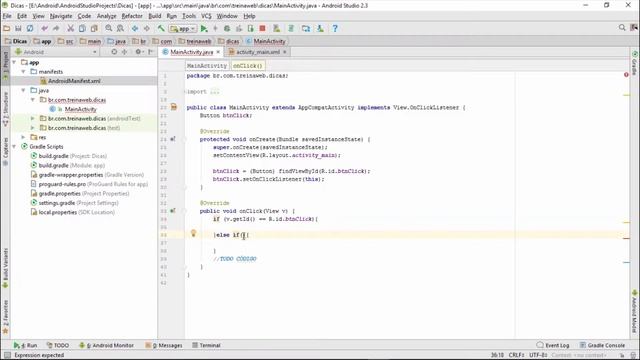Screen dimensions: 640x360
Task: Expand br.com.treinaweb.dicas (androidTest) package
Action: (x=33, y=118)
